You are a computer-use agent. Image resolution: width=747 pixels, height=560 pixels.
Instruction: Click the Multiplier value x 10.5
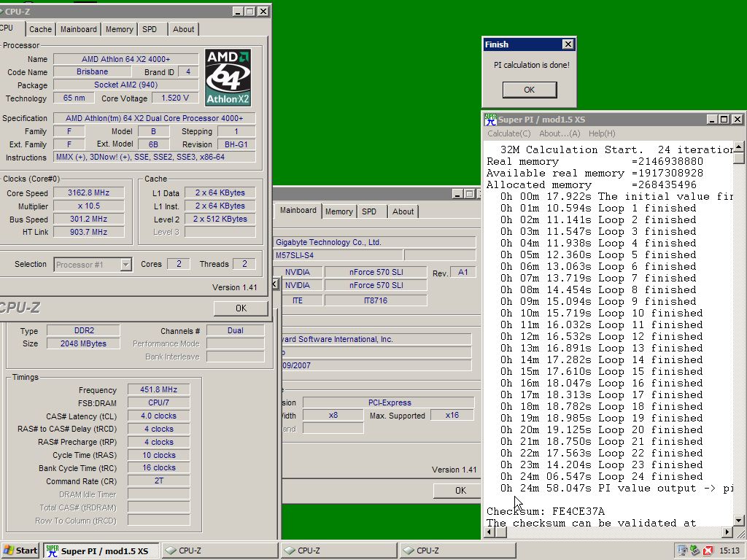coord(88,206)
